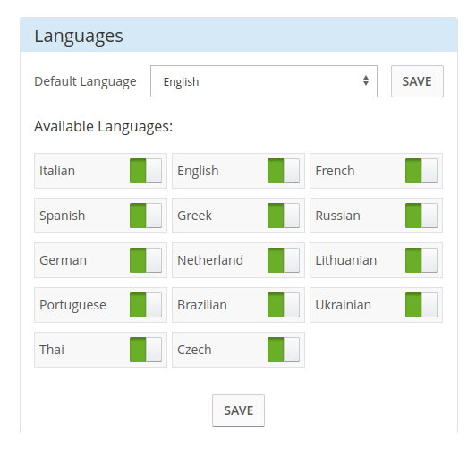
Task: Turn off the French language switch
Action: click(421, 171)
